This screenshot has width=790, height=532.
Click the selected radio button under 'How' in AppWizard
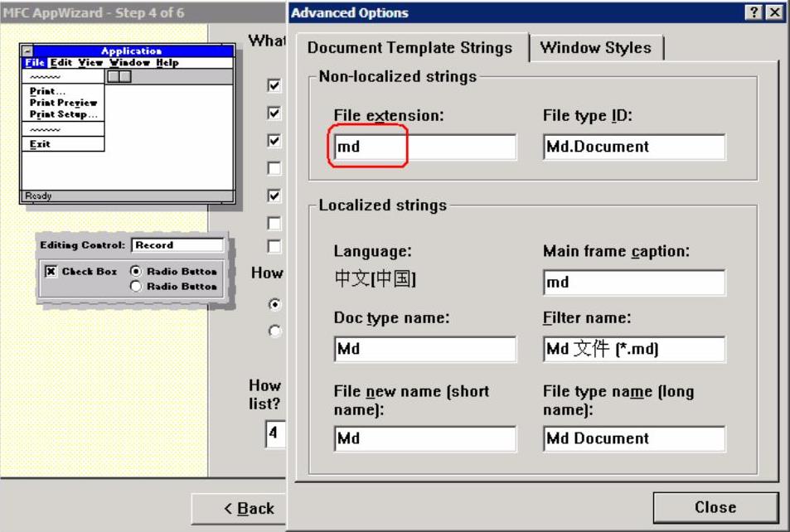coord(274,304)
